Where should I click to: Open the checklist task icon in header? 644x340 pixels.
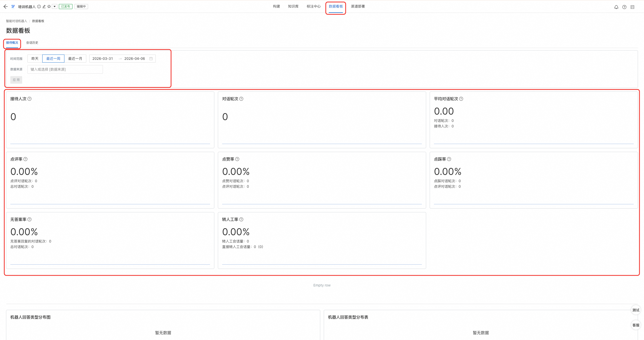coord(632,7)
